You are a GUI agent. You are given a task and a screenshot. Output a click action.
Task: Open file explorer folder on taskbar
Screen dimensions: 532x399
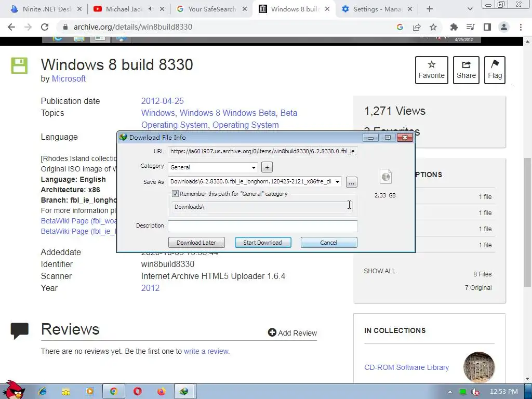point(66,392)
